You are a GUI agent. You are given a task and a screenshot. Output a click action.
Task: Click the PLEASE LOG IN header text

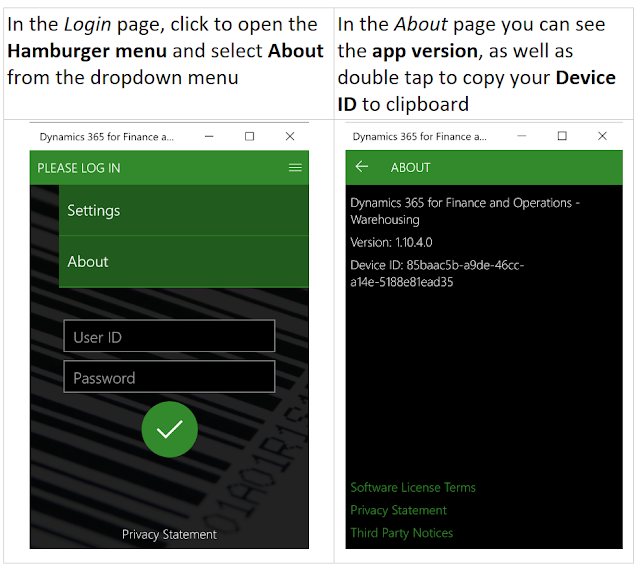click(79, 168)
